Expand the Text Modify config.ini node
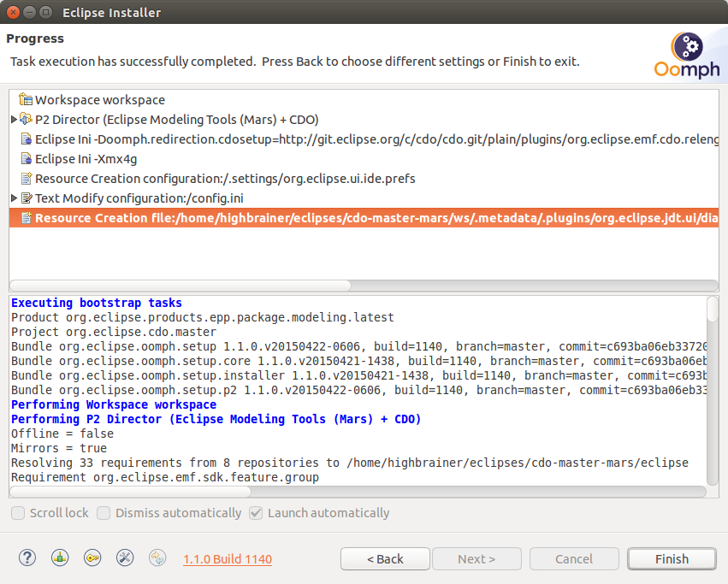Viewport: 728px width, 584px height. coord(14,198)
